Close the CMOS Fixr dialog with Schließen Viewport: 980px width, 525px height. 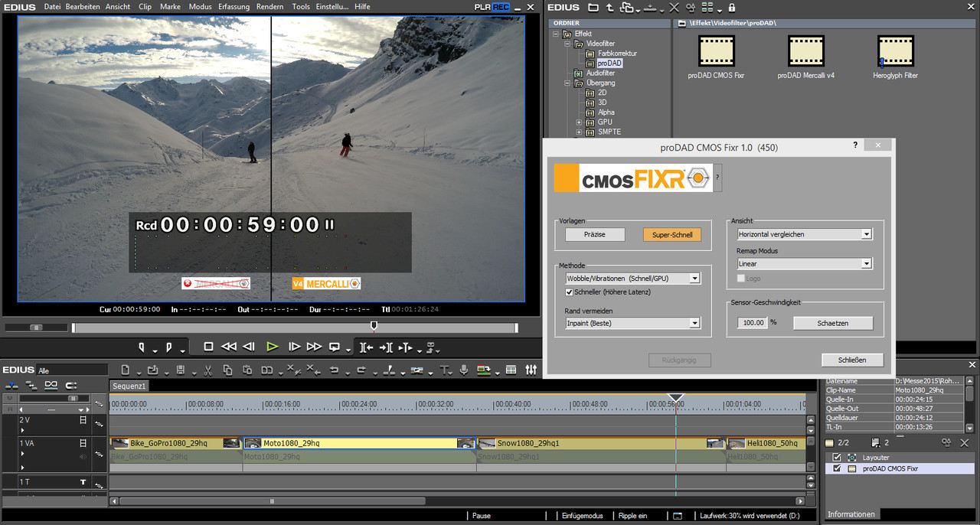(853, 360)
